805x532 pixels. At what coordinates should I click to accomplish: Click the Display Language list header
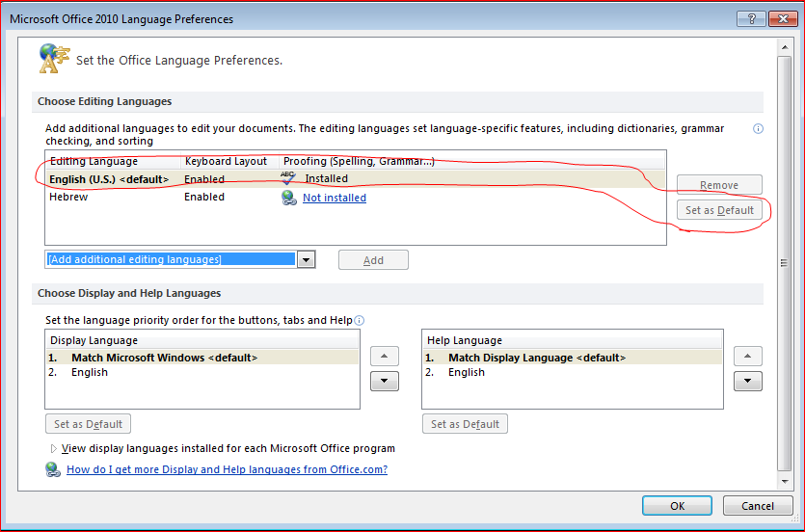tap(202, 340)
